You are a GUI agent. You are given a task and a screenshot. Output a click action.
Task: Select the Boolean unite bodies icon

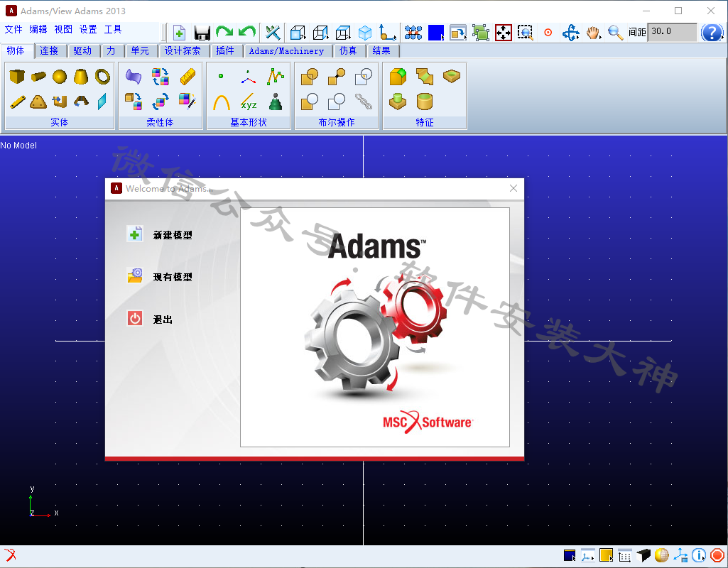[310, 77]
